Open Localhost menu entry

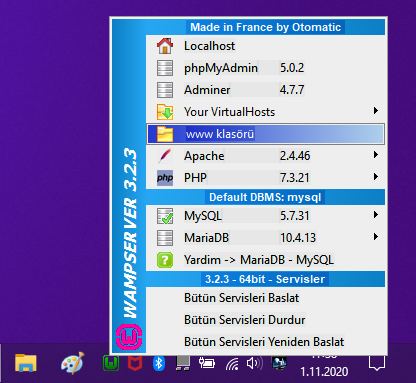point(265,46)
